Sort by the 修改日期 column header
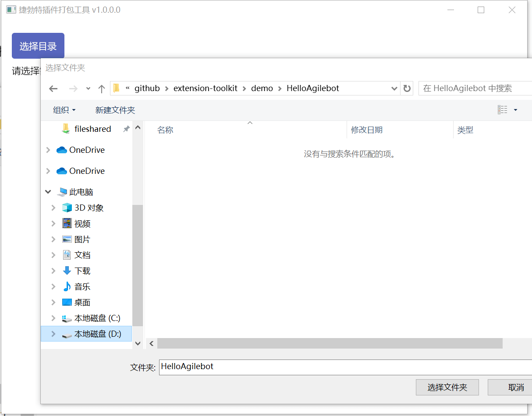The image size is (532, 416). click(x=367, y=130)
